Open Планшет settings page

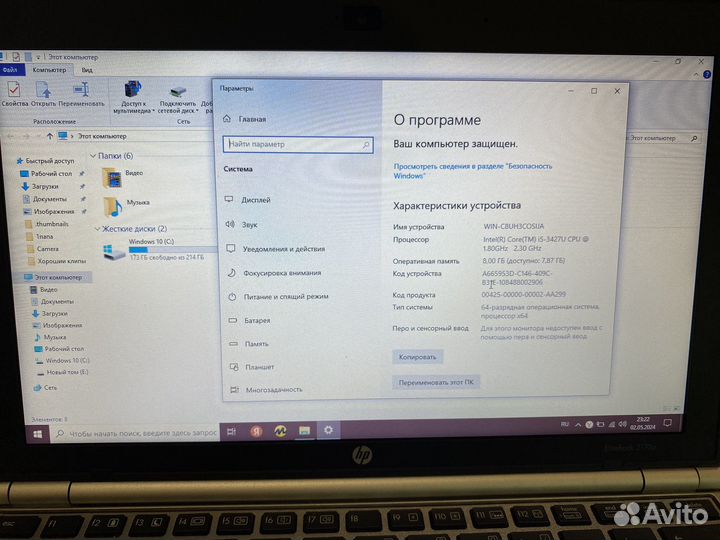click(x=259, y=367)
